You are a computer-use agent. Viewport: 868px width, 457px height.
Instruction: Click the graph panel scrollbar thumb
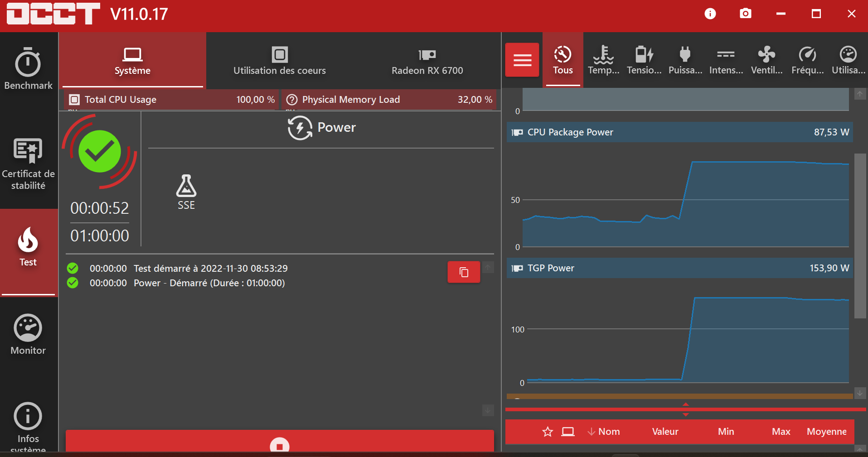860,236
